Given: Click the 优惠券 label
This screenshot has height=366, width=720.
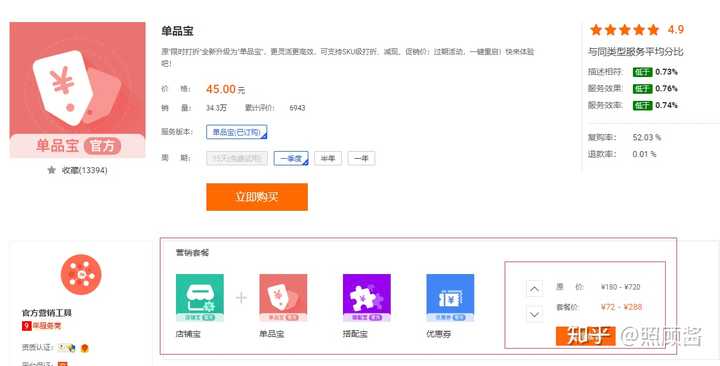Looking at the screenshot, I should 439,334.
